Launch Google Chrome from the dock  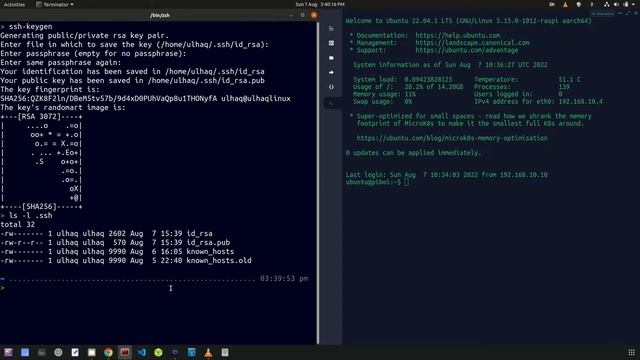108,352
